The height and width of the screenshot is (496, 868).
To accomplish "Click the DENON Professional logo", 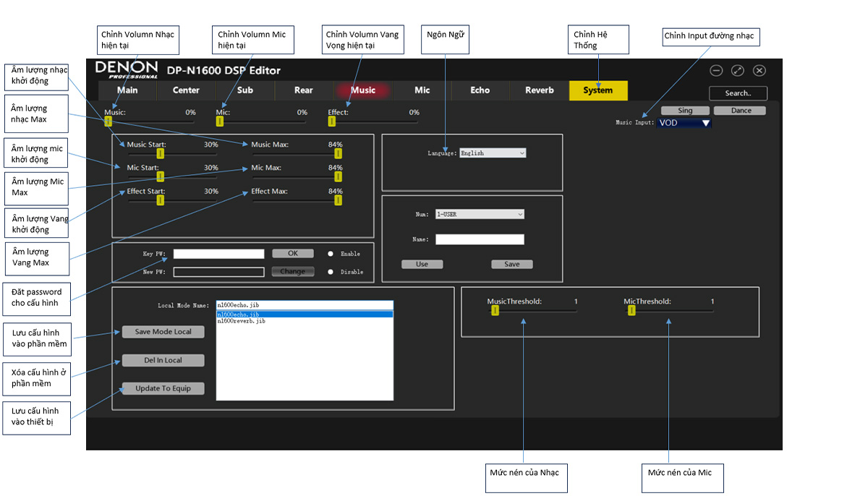I will [x=127, y=69].
